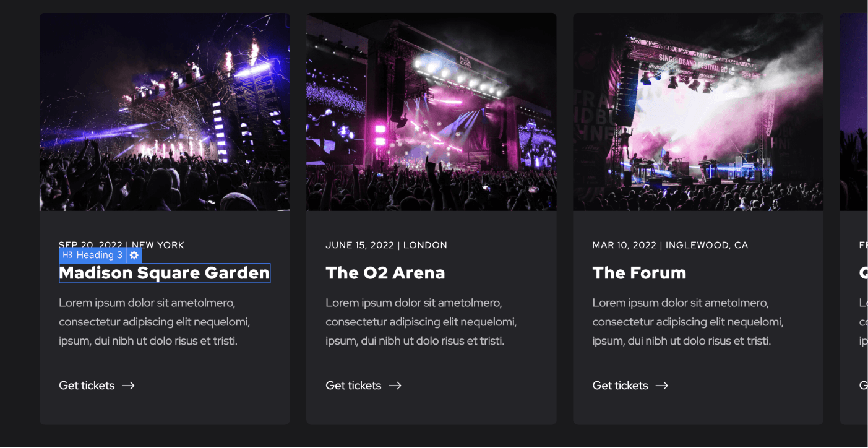Click the SEP 20, 2022 NEW YORK date text

[121, 244]
